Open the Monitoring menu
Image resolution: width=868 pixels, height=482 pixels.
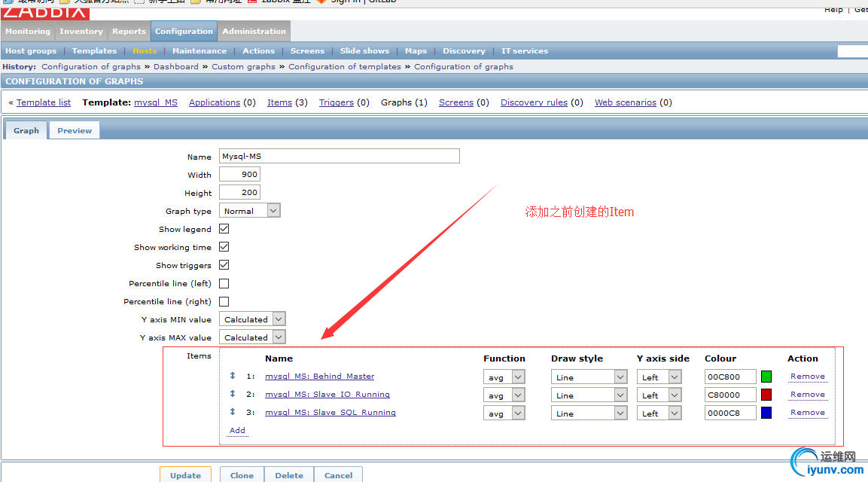point(28,31)
